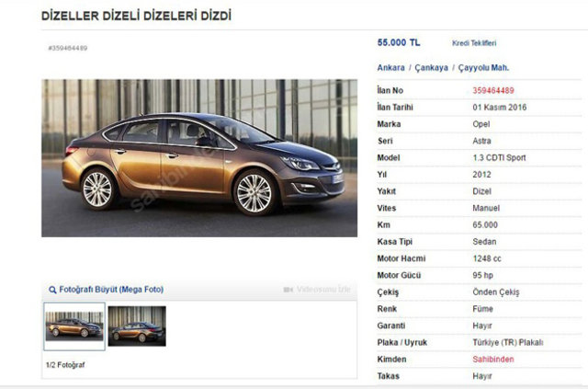This screenshot has width=588, height=389.
Task: Select the second car photo thumbnail
Action: [137, 326]
